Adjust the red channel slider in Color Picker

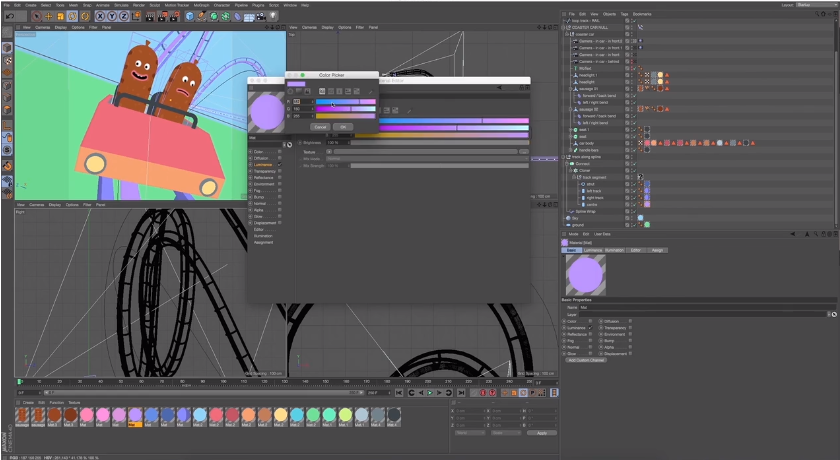click(x=346, y=102)
